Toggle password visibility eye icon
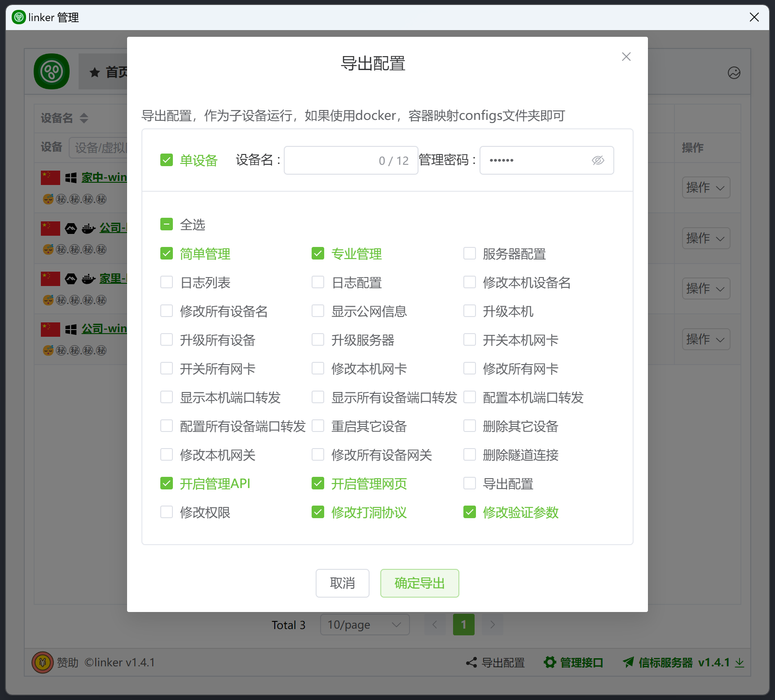 click(598, 160)
